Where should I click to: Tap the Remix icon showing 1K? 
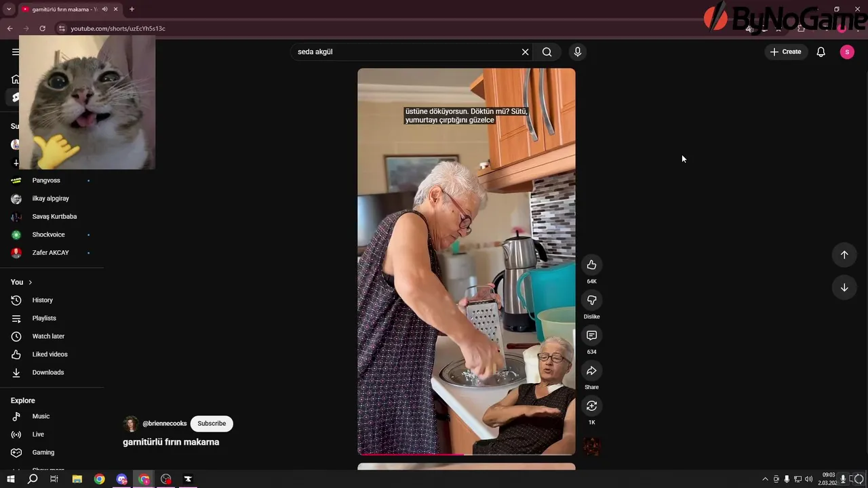(x=591, y=406)
